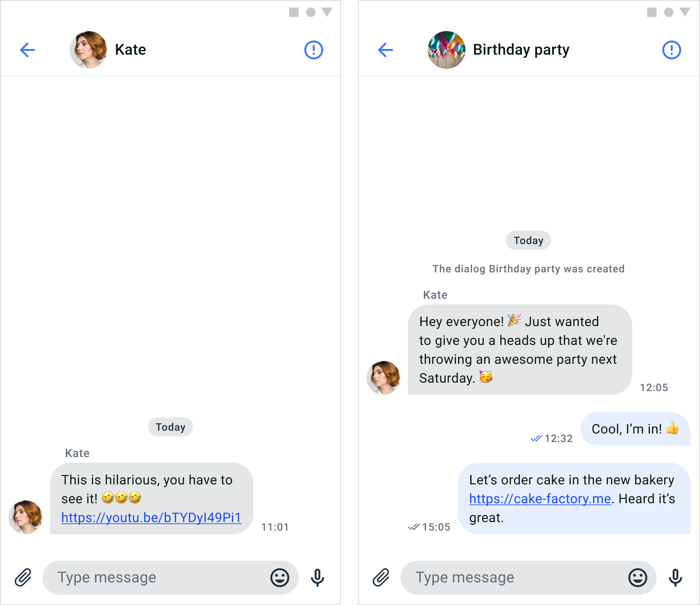
Task: Open the cake-factory.me link
Action: 540,499
